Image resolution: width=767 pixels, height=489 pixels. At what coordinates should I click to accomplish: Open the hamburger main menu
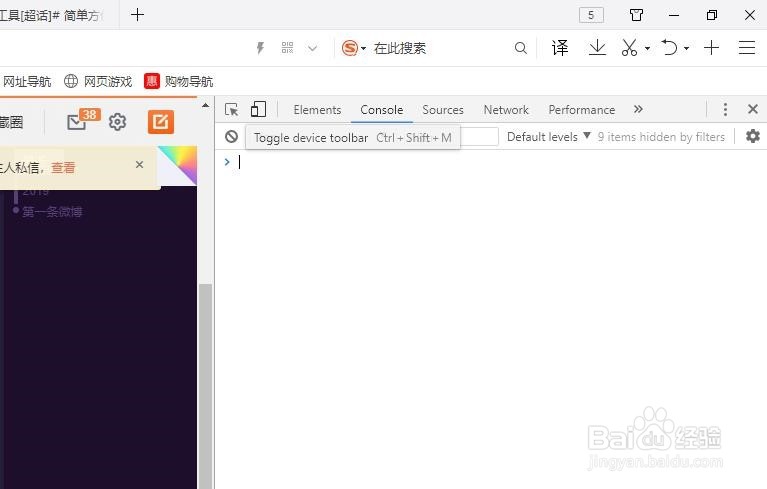point(747,48)
